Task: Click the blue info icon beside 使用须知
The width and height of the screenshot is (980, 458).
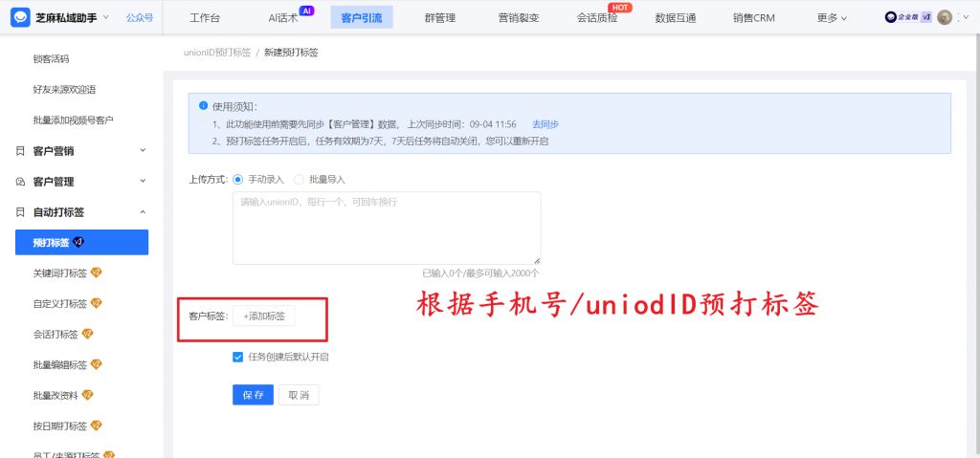Action: 203,106
